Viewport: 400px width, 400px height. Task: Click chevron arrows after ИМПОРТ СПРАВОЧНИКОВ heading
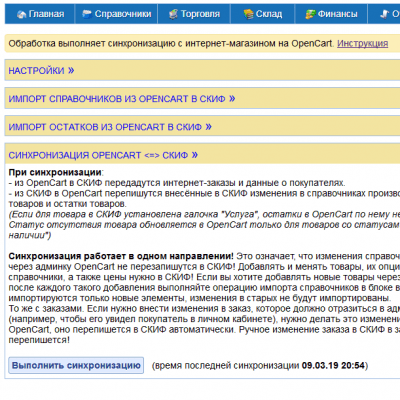click(232, 99)
